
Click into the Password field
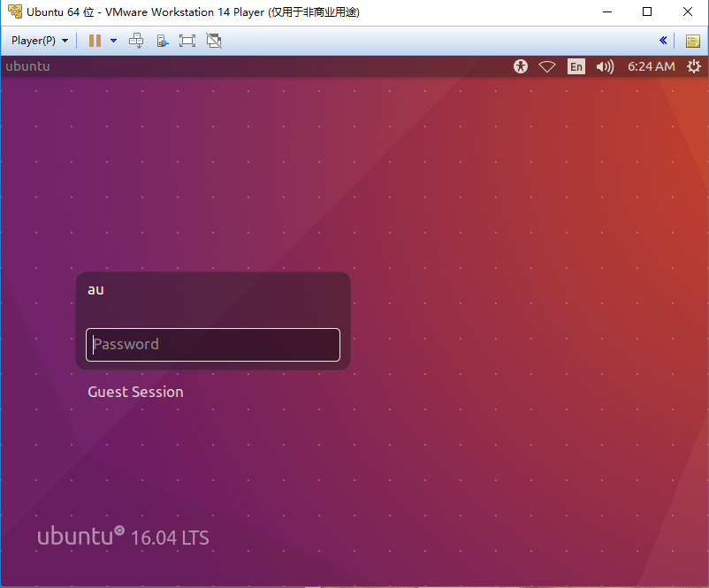tap(213, 345)
